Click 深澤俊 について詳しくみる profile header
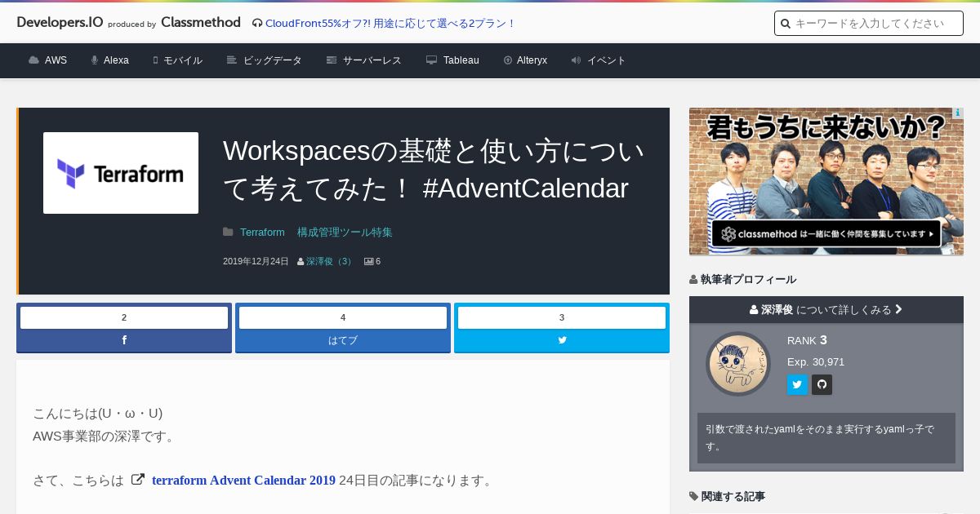Viewport: 980px width, 514px height. point(826,309)
